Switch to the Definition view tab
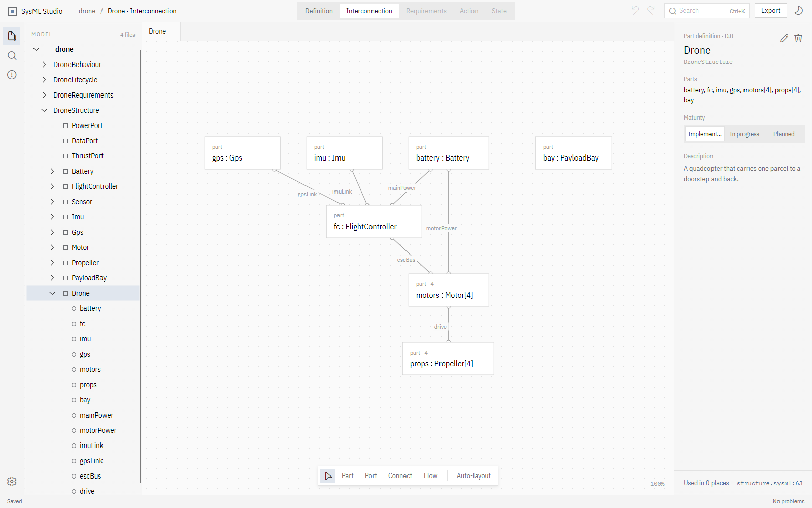The width and height of the screenshot is (812, 508). point(319,11)
